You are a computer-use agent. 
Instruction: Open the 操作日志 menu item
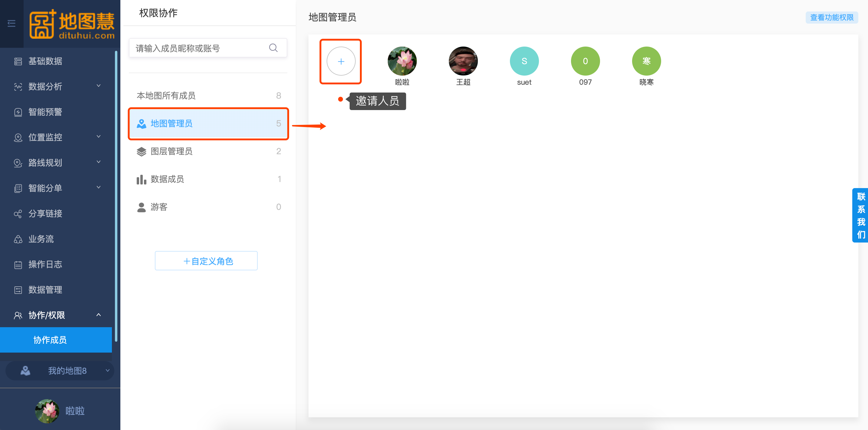[x=56, y=265]
